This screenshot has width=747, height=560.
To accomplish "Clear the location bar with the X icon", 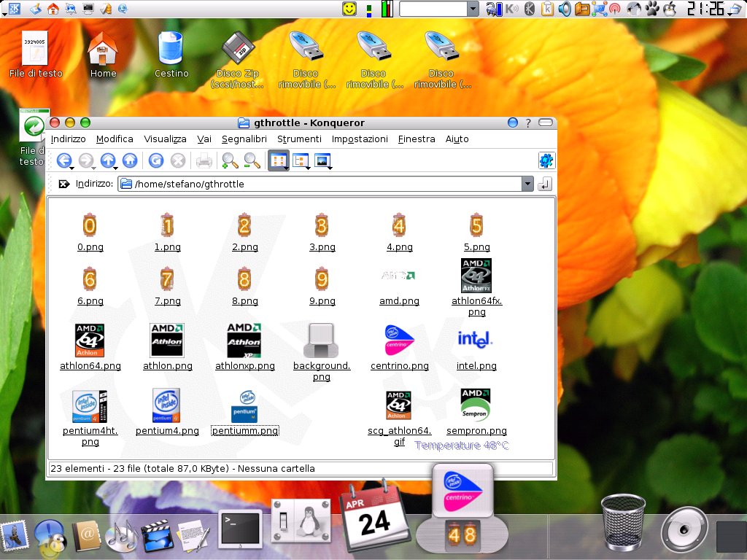I will click(x=64, y=184).
